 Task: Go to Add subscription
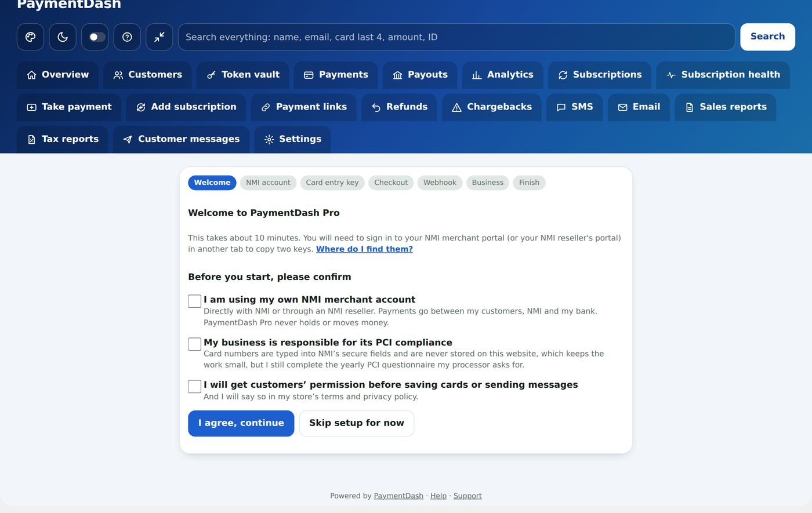186,107
